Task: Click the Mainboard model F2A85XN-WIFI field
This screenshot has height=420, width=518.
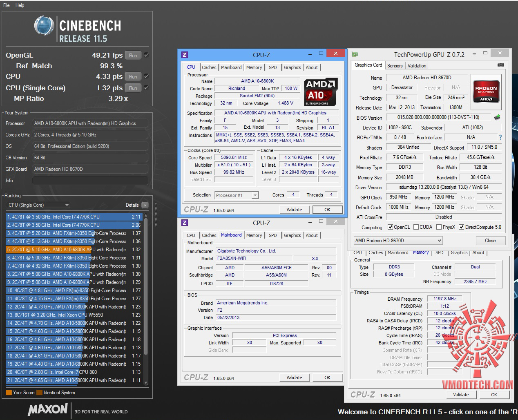Action: point(254,258)
